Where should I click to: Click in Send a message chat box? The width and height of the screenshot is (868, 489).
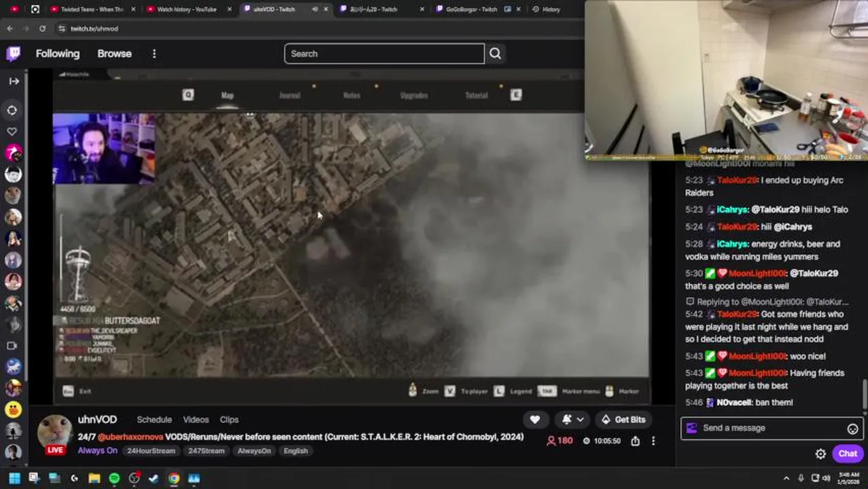[772, 428]
